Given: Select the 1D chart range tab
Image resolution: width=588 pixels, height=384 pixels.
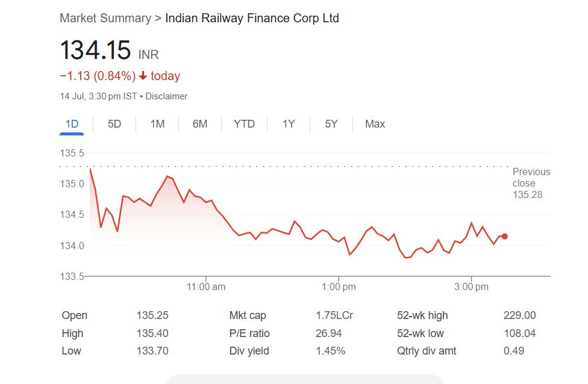Looking at the screenshot, I should 72,124.
